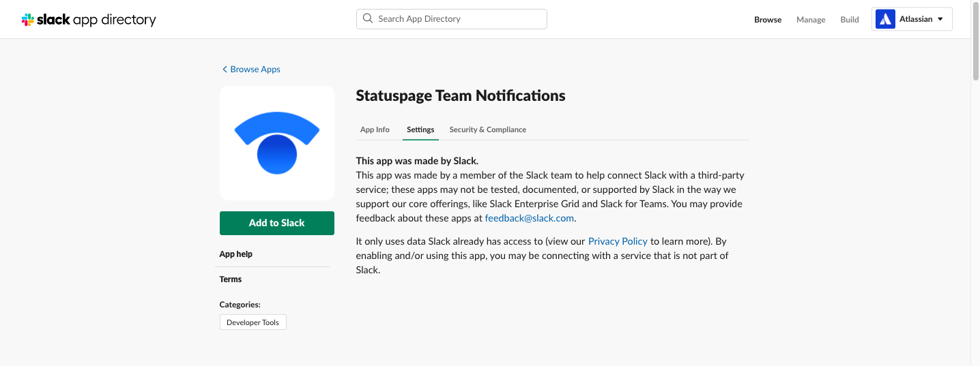Open the Browse menu item
Screen dimensions: 980x366
click(x=768, y=20)
